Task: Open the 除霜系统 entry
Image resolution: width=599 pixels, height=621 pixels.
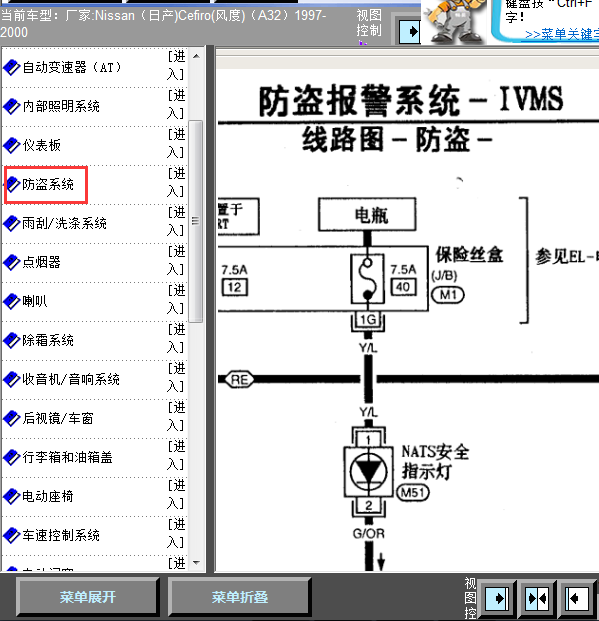Action: click(48, 340)
